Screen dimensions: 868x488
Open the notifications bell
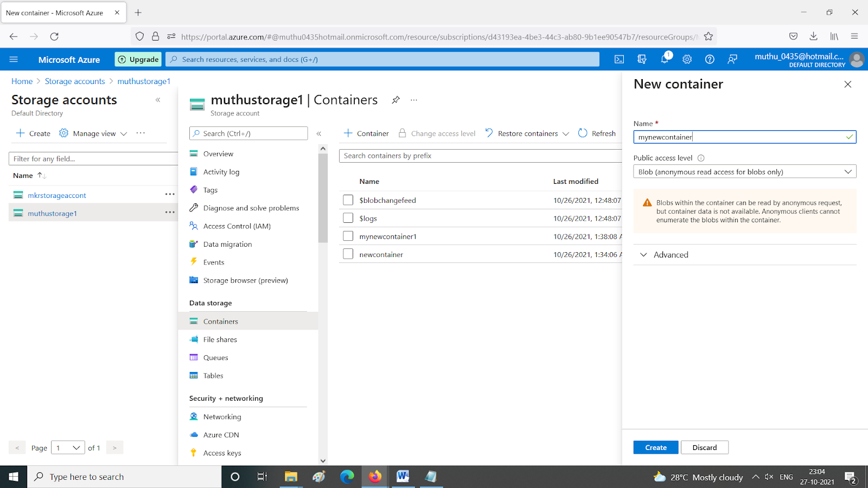(665, 59)
